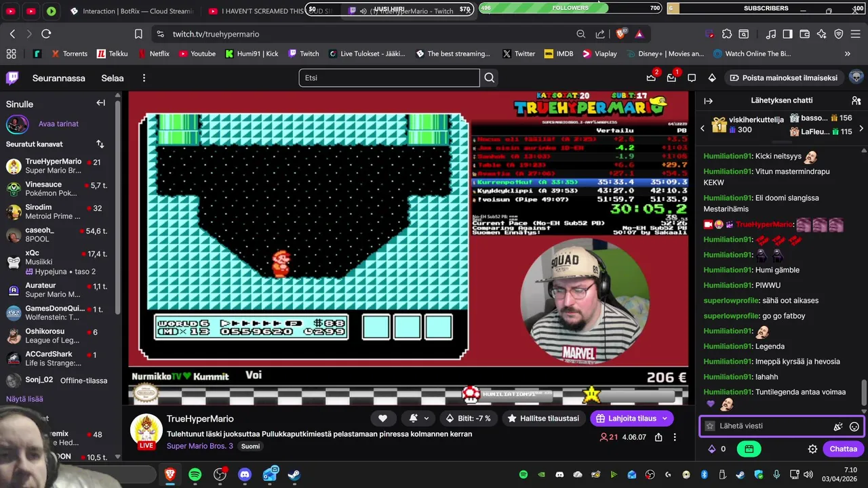Collapse the Sinulle sidebar arrow
Viewport: 868px width, 488px height.
point(100,103)
